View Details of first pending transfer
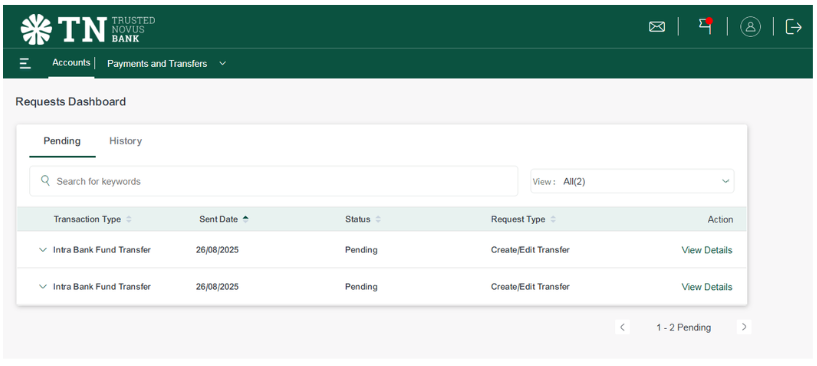Screen dimensions: 817x366 pos(707,250)
